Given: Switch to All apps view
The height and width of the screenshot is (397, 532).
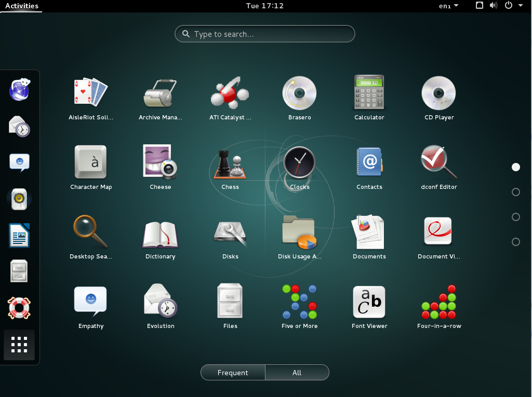Looking at the screenshot, I should pyautogui.click(x=297, y=373).
